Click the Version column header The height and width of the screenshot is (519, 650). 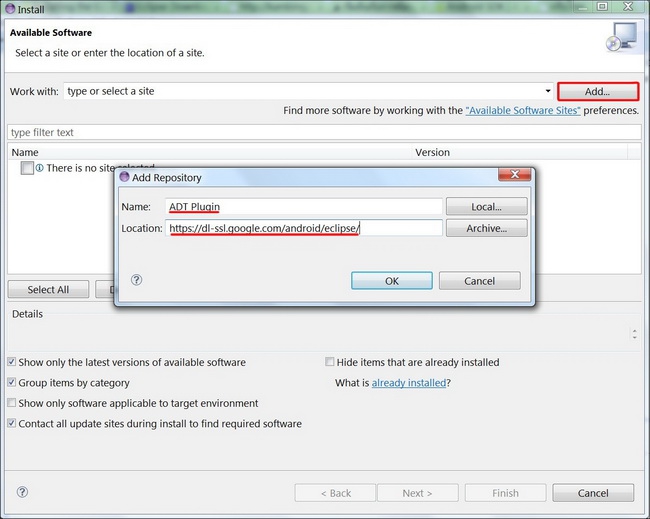pyautogui.click(x=520, y=152)
